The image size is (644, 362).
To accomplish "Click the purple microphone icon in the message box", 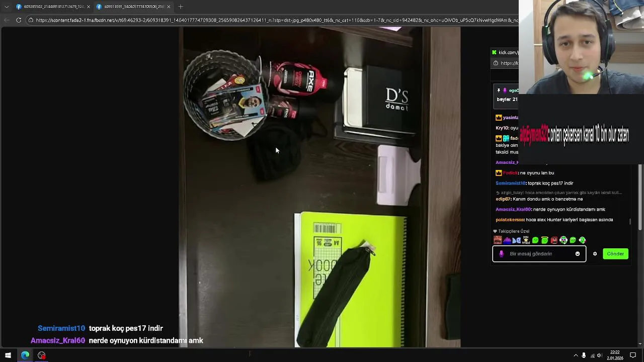I will (x=501, y=254).
